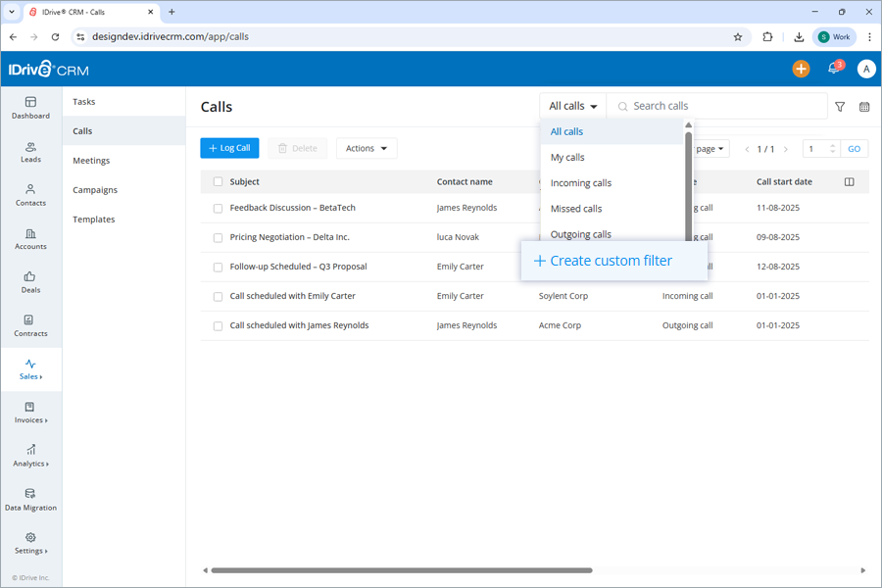This screenshot has width=882, height=588.
Task: Click the notification bell with 3 alerts
Action: [x=834, y=69]
